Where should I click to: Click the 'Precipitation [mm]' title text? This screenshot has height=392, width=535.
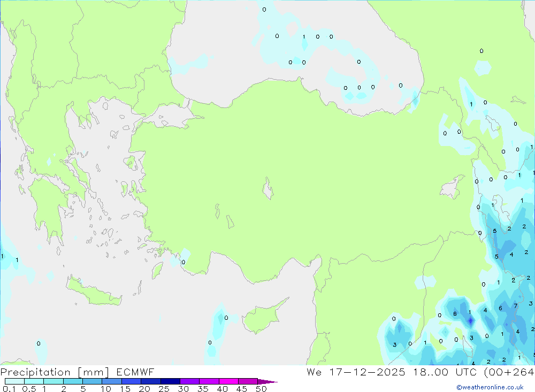(x=55, y=372)
